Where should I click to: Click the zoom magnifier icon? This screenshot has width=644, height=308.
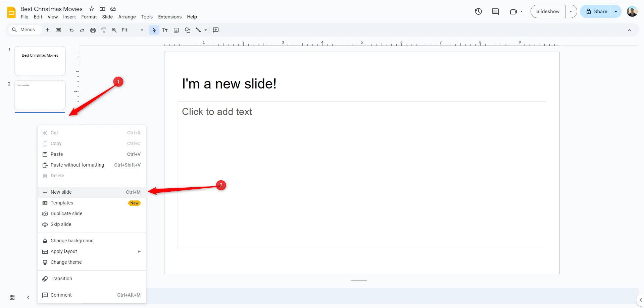coord(114,30)
